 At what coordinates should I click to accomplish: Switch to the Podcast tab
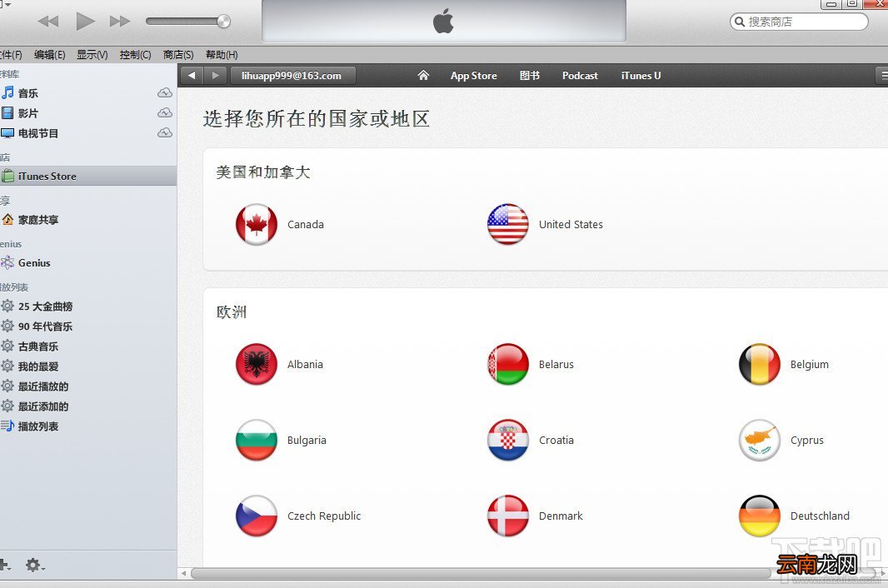[580, 75]
